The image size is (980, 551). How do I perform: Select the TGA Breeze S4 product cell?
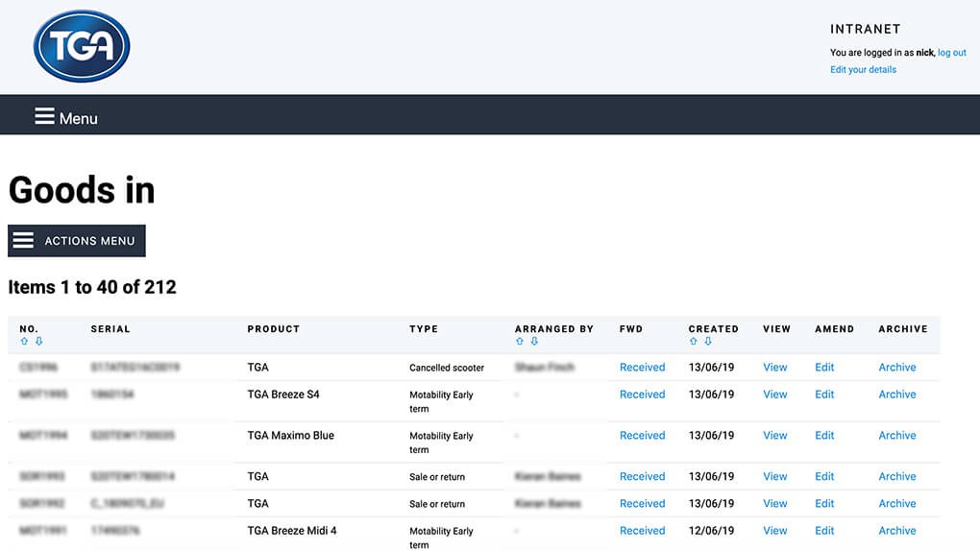(x=283, y=395)
